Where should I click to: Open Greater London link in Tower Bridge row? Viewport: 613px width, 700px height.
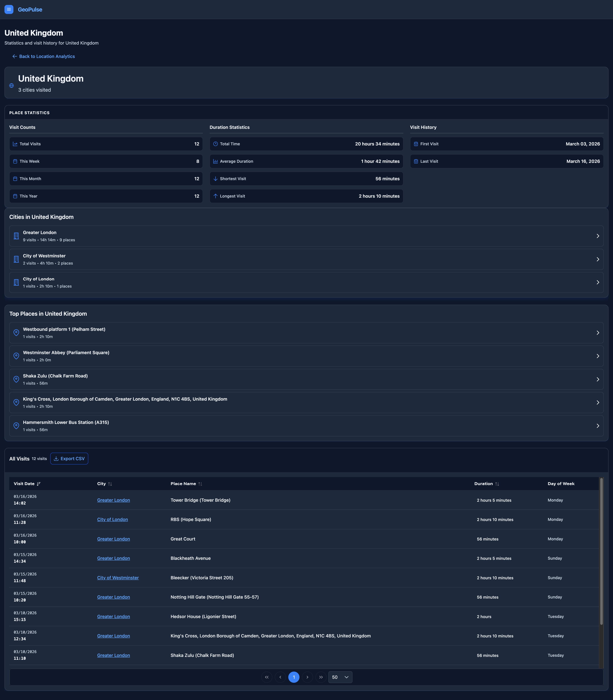click(x=114, y=500)
